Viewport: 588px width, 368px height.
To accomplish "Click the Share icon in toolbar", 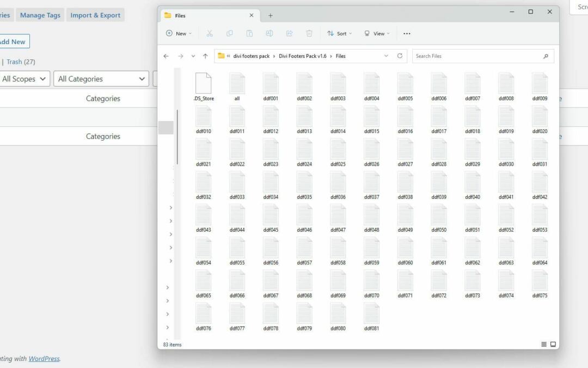I will 289,33.
